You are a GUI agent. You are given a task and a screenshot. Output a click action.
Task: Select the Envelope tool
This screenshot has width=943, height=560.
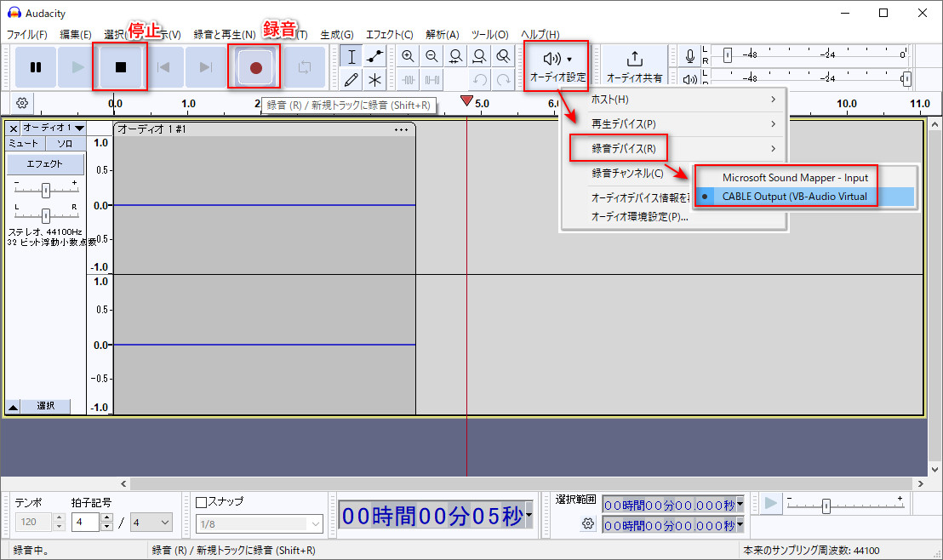point(375,56)
